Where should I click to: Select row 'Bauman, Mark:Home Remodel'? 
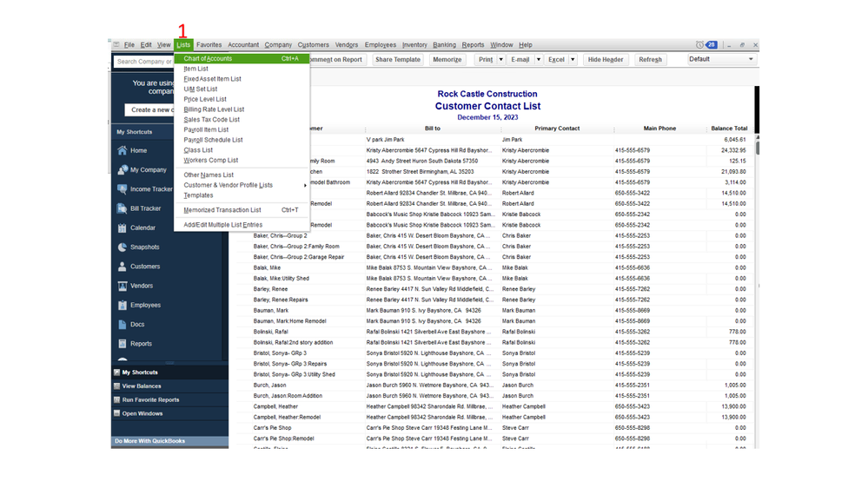tap(495, 321)
